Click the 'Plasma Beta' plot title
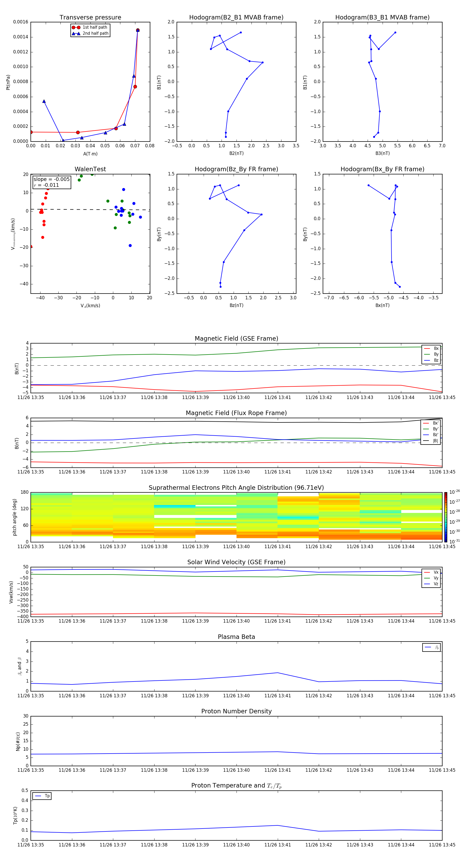This screenshot has width=473, height=868. 236,637
